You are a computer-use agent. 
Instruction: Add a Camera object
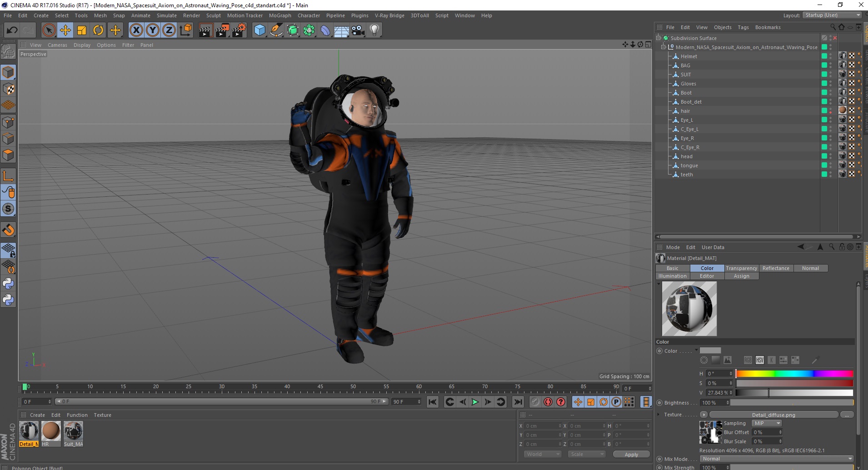tap(358, 30)
